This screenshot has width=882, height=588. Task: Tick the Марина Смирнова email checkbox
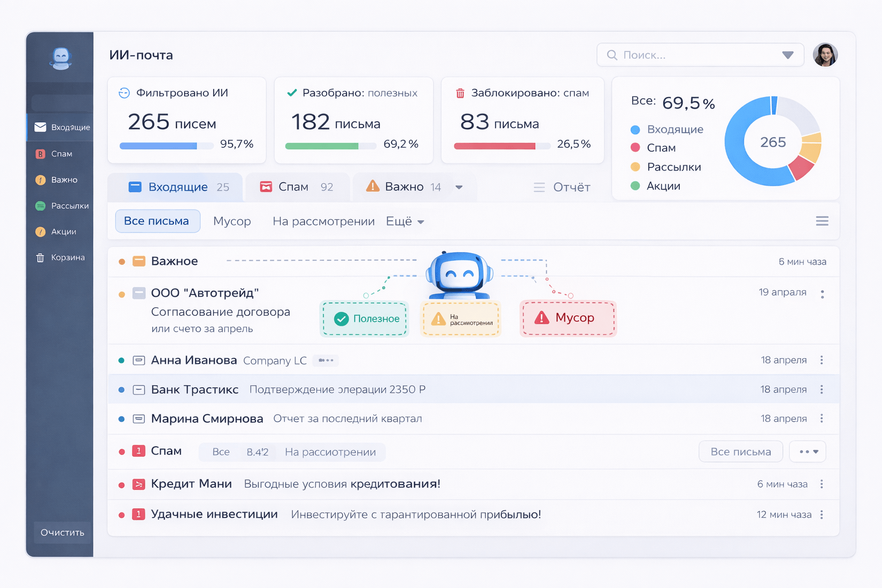139,419
